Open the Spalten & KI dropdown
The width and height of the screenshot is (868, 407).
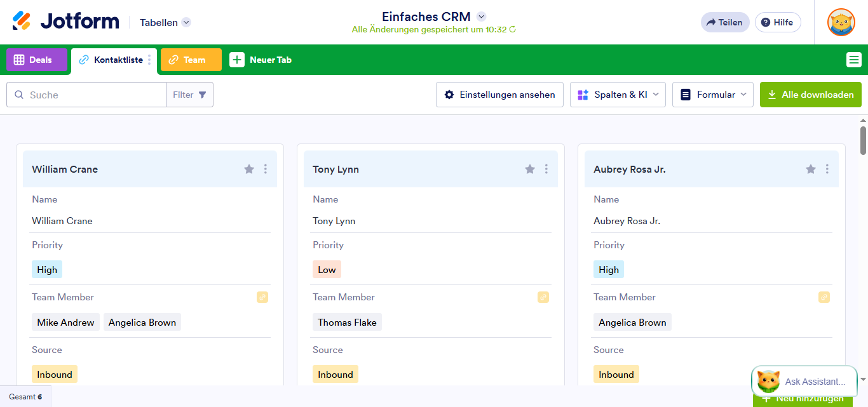point(618,95)
